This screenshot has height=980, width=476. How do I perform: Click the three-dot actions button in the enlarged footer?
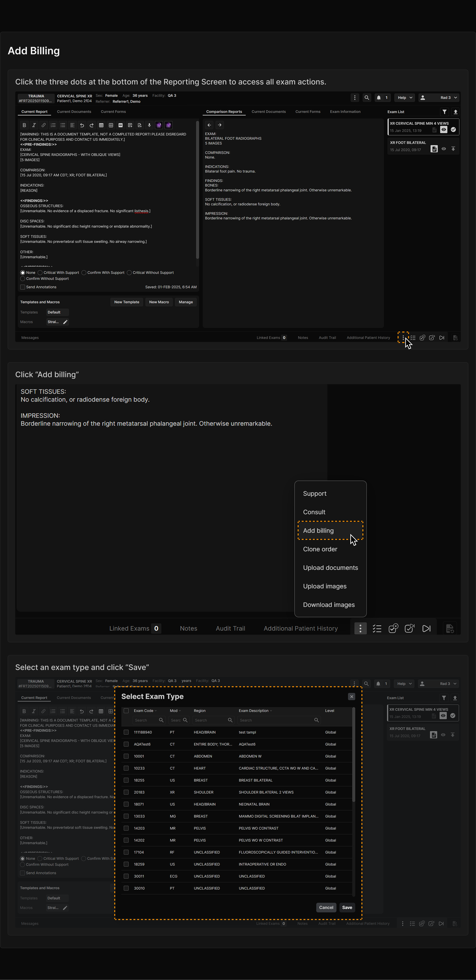pyautogui.click(x=360, y=629)
